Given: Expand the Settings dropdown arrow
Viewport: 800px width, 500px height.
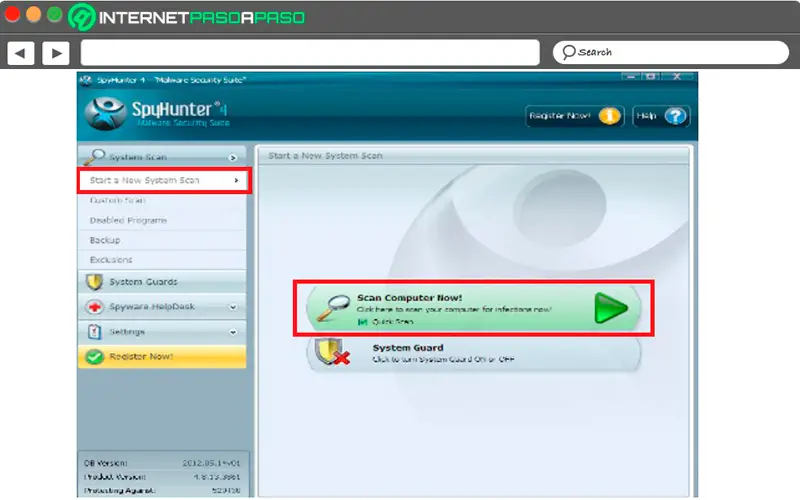Looking at the screenshot, I should [233, 332].
